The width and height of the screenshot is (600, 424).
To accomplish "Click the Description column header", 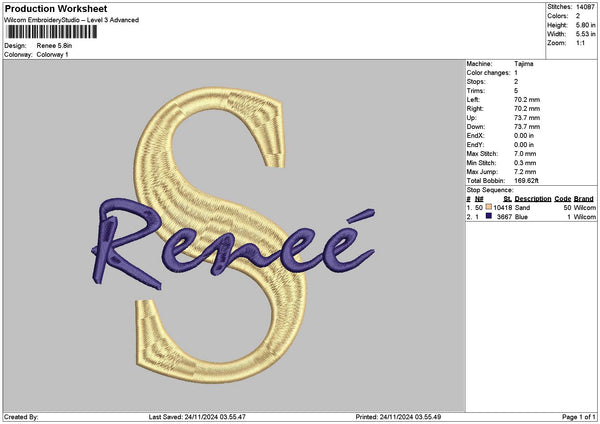I will 533,199.
